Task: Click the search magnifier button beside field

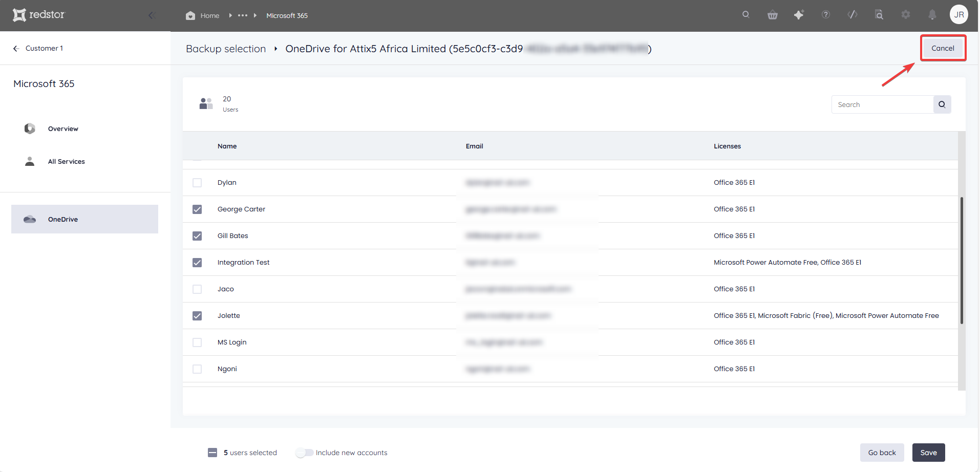Action: click(942, 104)
